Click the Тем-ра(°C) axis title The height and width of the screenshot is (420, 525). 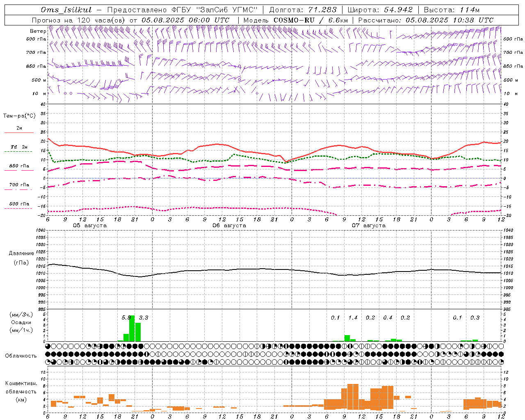click(x=19, y=116)
